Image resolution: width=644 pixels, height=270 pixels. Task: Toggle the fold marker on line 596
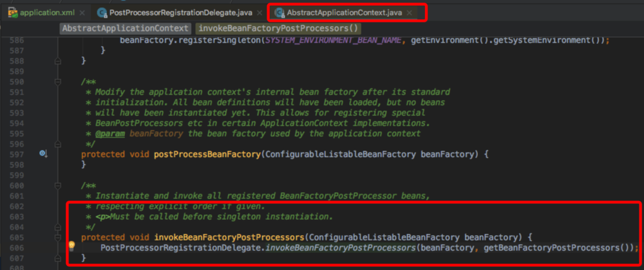click(58, 144)
